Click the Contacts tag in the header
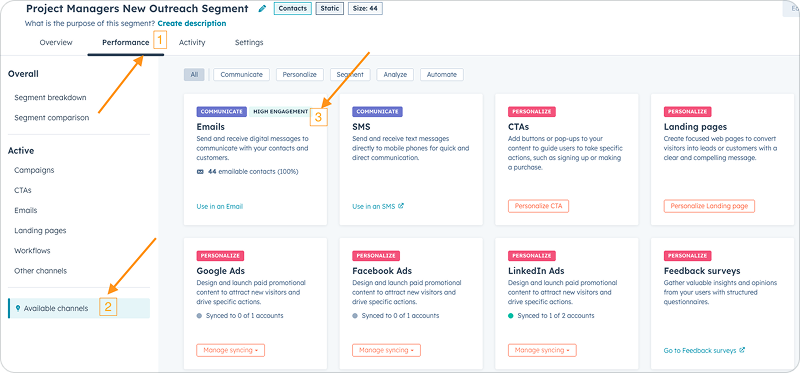This screenshot has width=800, height=373. (x=293, y=9)
